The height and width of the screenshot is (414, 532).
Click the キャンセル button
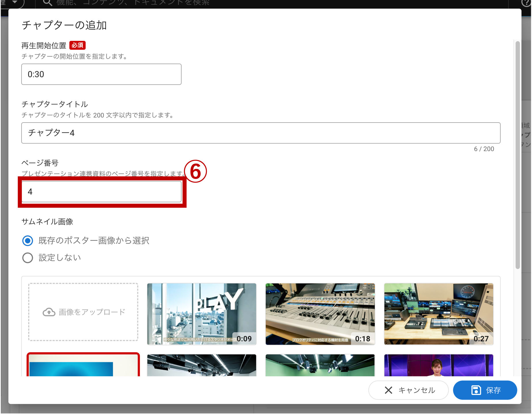coord(408,390)
